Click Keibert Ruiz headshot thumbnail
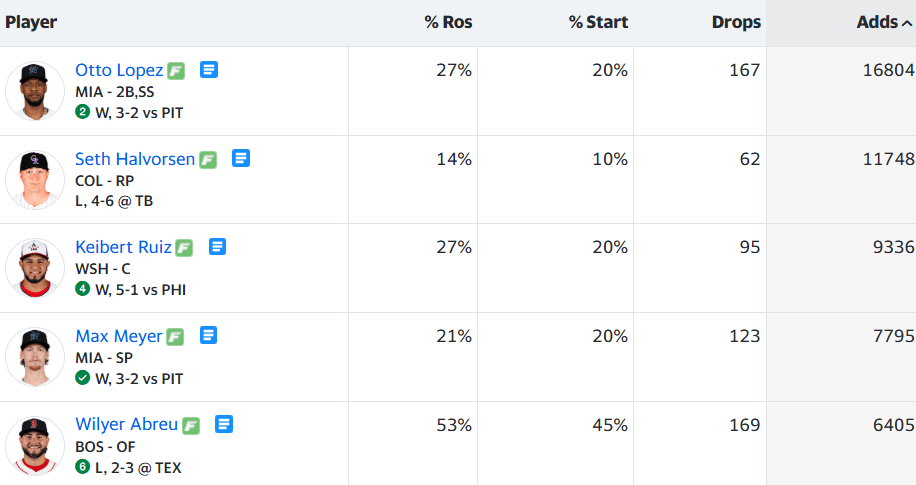The height and width of the screenshot is (485, 916). [x=35, y=268]
